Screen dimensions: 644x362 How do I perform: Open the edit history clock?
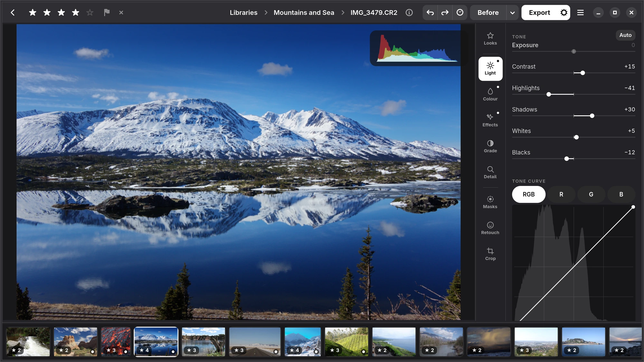(x=460, y=13)
